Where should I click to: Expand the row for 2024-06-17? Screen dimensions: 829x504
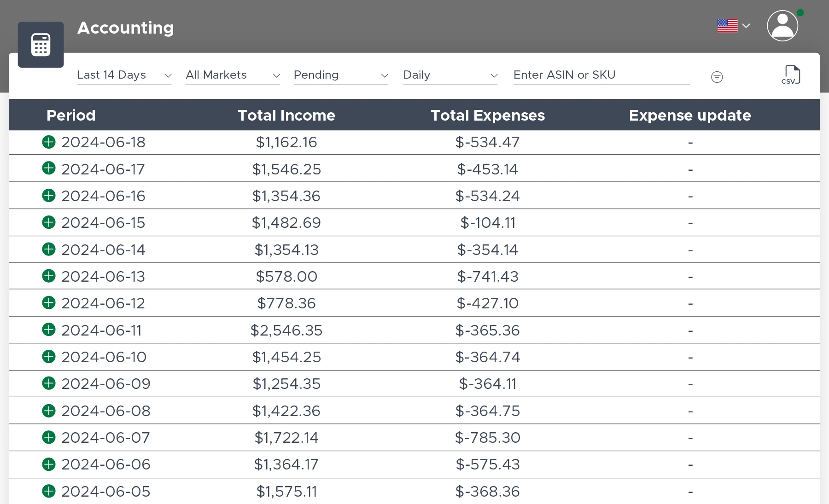[49, 168]
